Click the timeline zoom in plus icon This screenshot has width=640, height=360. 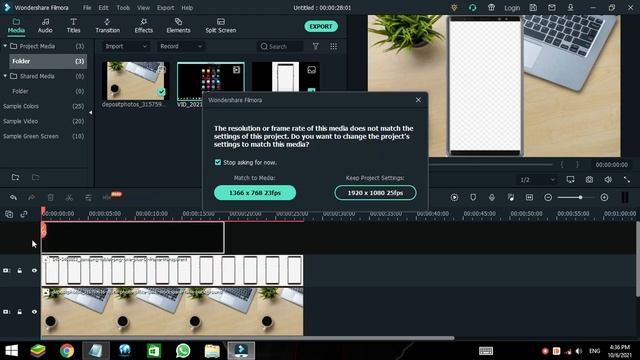[604, 198]
